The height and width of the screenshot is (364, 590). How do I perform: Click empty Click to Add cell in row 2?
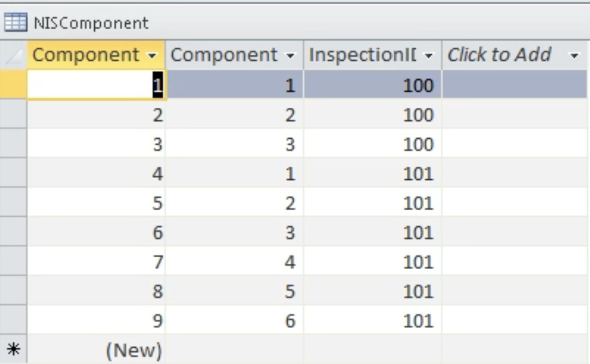click(x=514, y=114)
